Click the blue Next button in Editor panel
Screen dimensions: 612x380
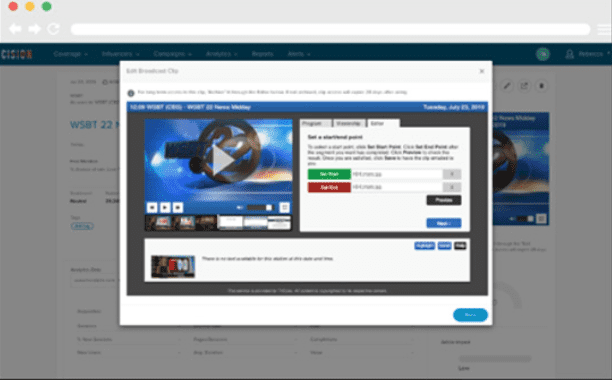[x=444, y=223]
